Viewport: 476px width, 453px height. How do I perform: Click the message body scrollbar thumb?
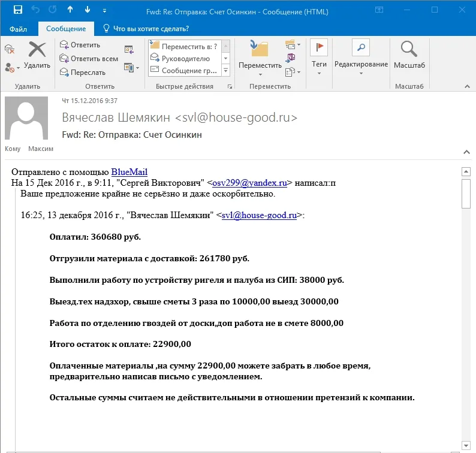pyautogui.click(x=466, y=194)
